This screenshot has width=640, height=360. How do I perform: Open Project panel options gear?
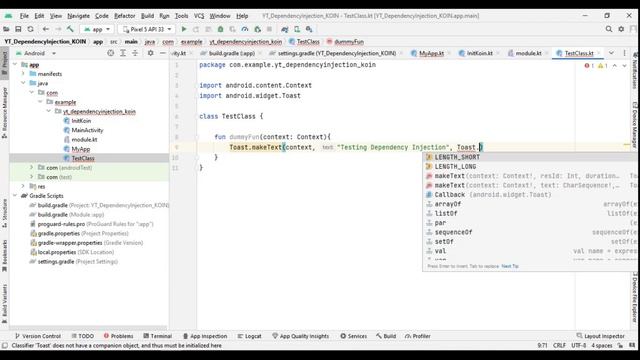151,53
